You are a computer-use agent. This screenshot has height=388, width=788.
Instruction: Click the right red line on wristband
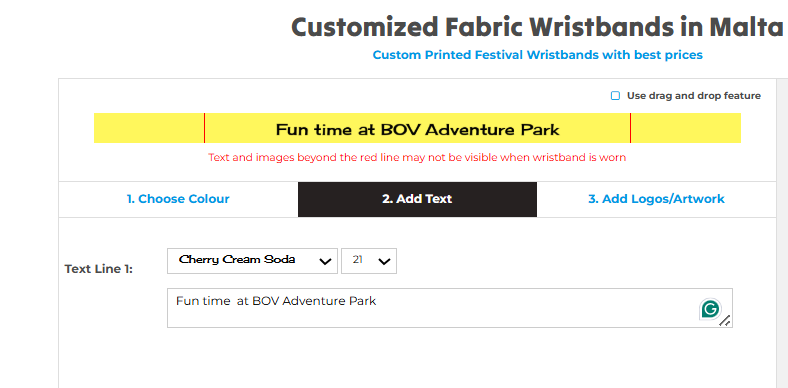click(x=630, y=128)
